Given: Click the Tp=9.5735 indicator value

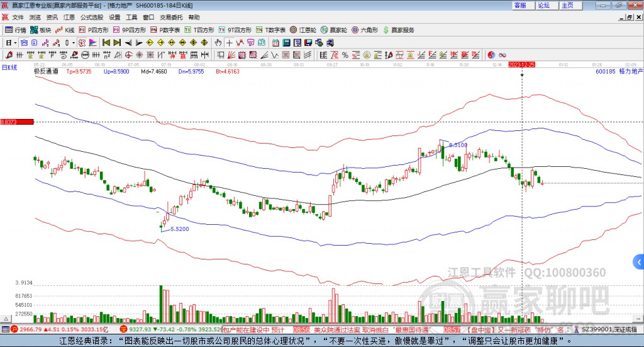Looking at the screenshot, I should [x=79, y=72].
